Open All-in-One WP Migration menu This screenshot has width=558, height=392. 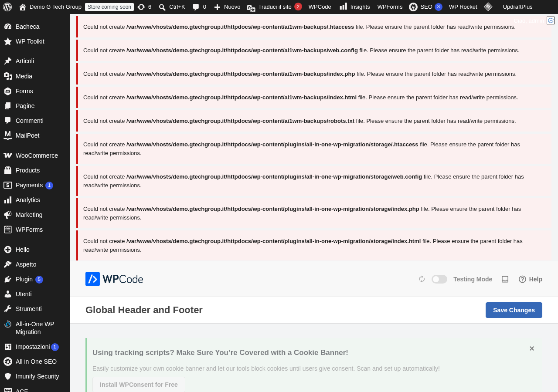click(x=35, y=328)
